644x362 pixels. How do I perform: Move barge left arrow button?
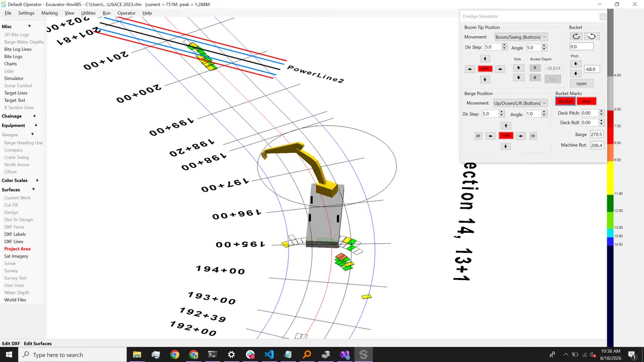[x=491, y=136]
